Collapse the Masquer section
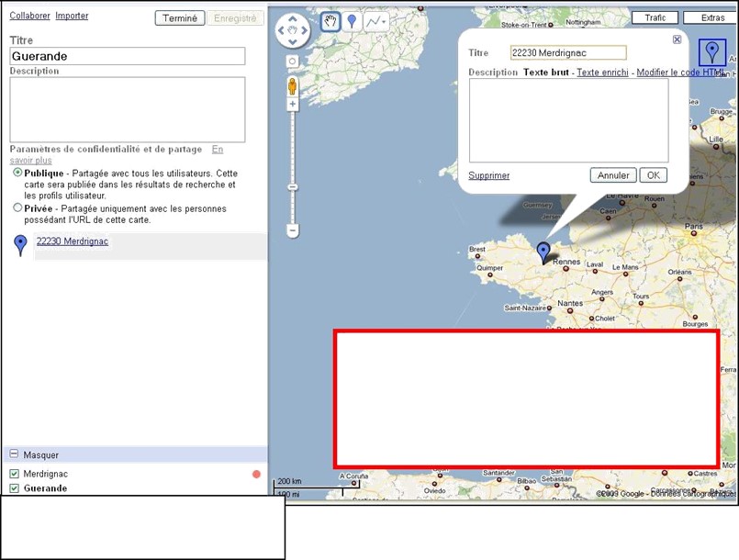This screenshot has width=739, height=560. (14, 454)
